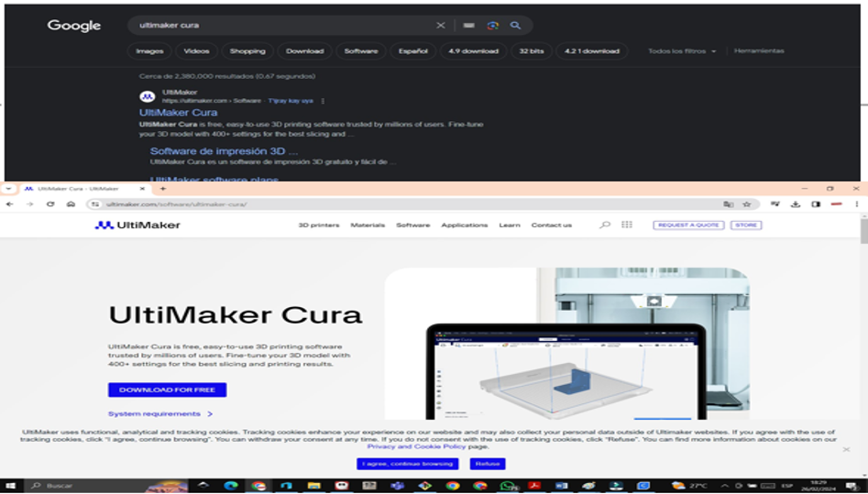Open Microsoft Teams from taskbar
The image size is (868, 494).
pos(397,486)
